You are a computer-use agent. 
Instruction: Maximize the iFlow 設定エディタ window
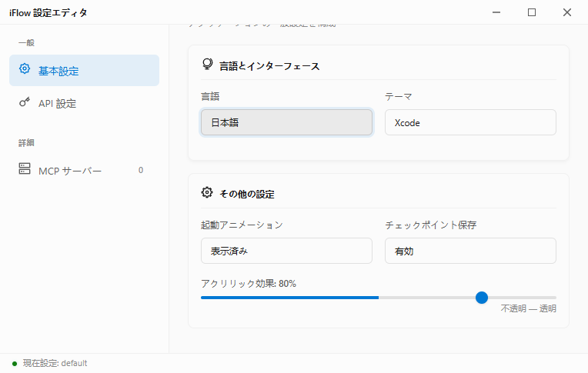point(532,12)
